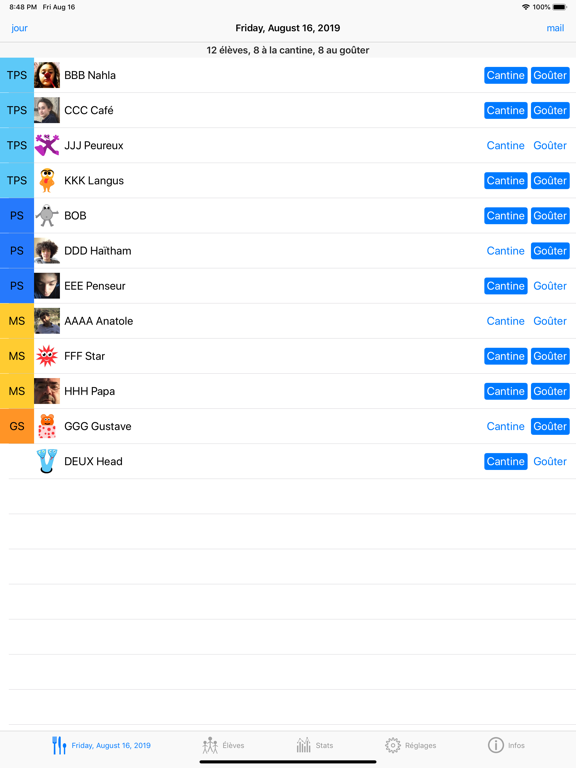Disable Goûter for BBB Nahla
This screenshot has width=576, height=768.
[550, 75]
